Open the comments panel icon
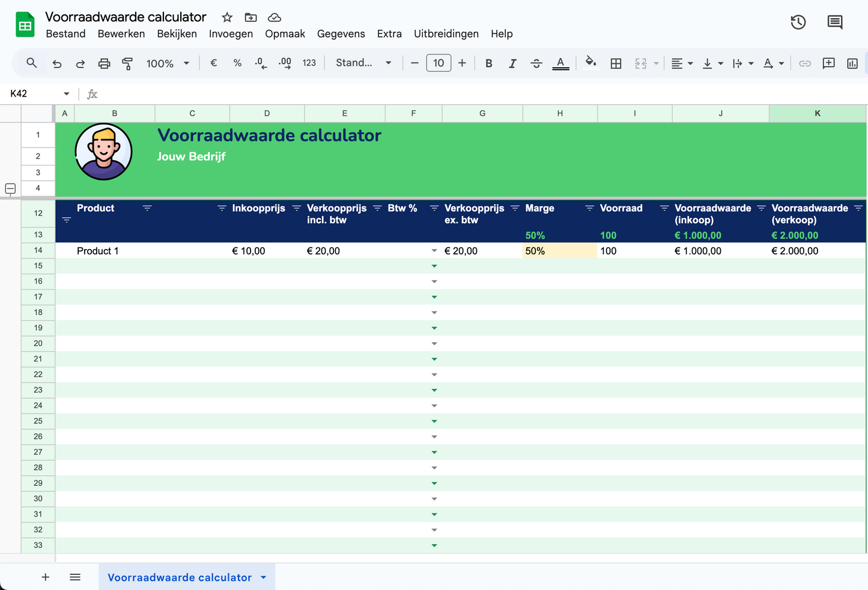This screenshot has height=590, width=868. click(x=834, y=23)
